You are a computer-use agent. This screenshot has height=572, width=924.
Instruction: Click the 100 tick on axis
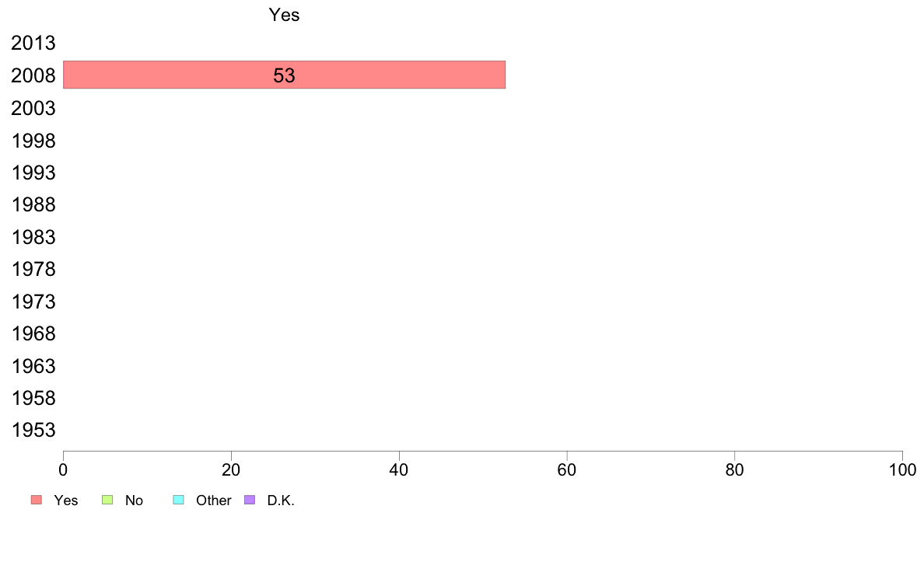(x=902, y=469)
